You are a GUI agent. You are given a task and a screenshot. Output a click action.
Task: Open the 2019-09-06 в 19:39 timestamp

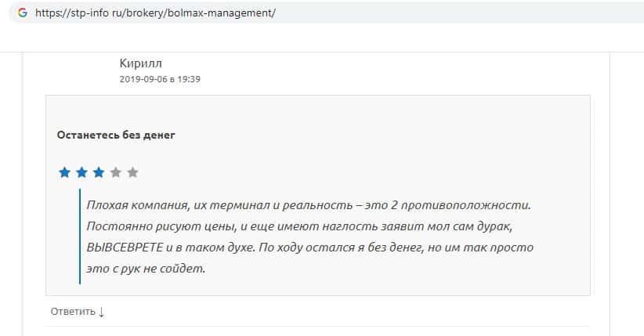pos(161,79)
